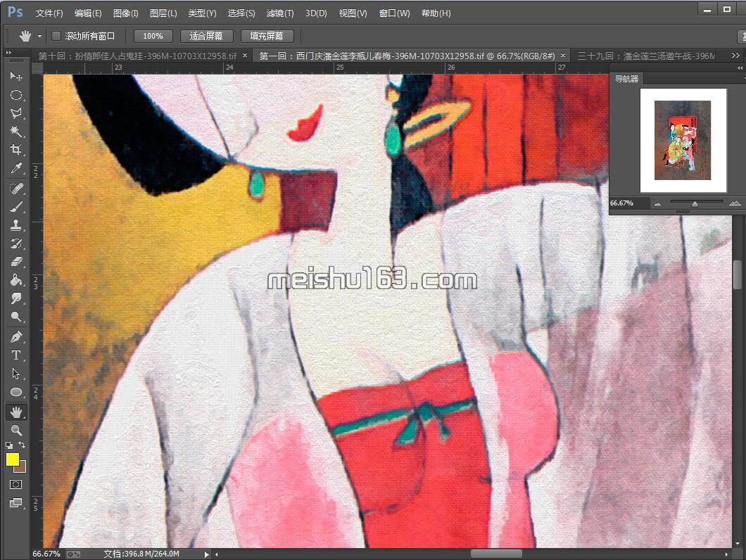This screenshot has width=746, height=560.
Task: Select the Smudge tool
Action: pos(15,298)
